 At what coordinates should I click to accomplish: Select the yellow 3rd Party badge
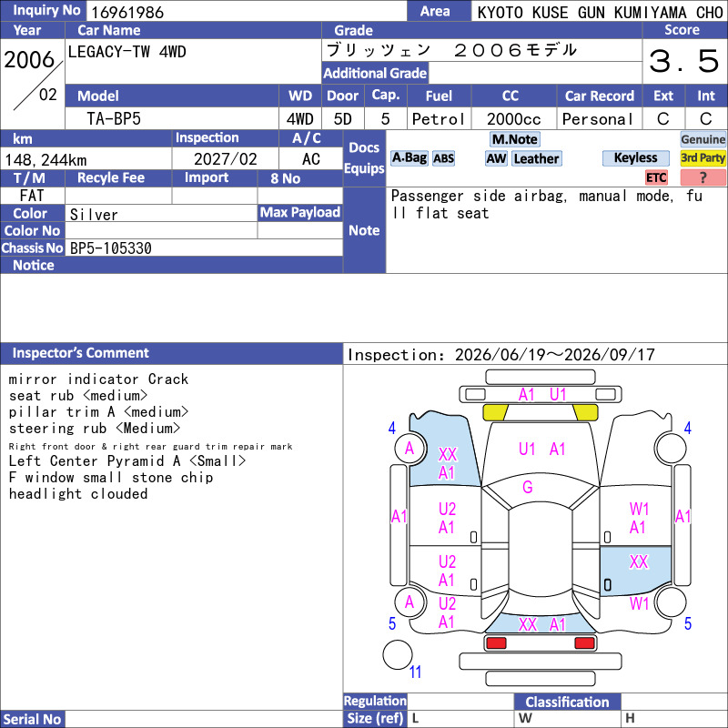pyautogui.click(x=703, y=158)
